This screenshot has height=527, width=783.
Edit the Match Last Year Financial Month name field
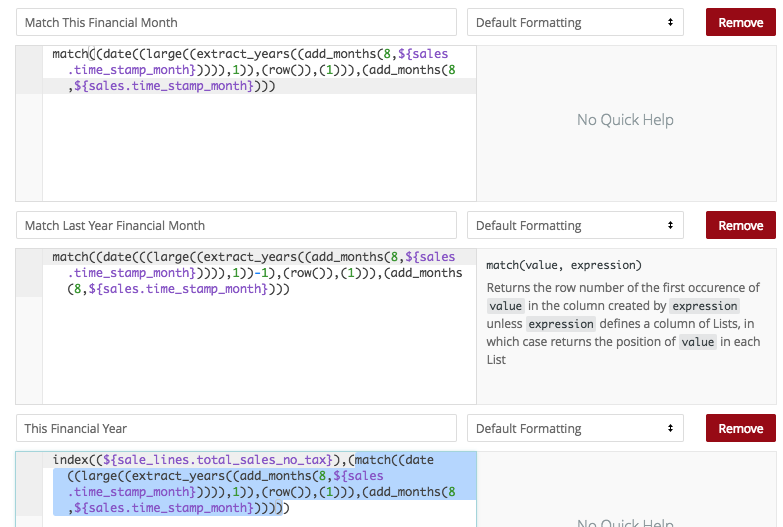(236, 225)
